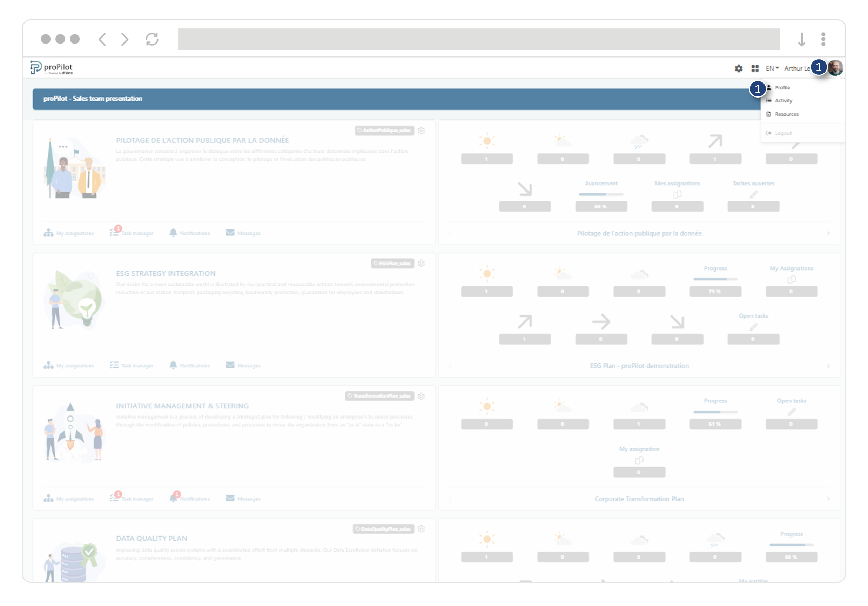Click the ESGPlan_sales tag

(x=392, y=263)
